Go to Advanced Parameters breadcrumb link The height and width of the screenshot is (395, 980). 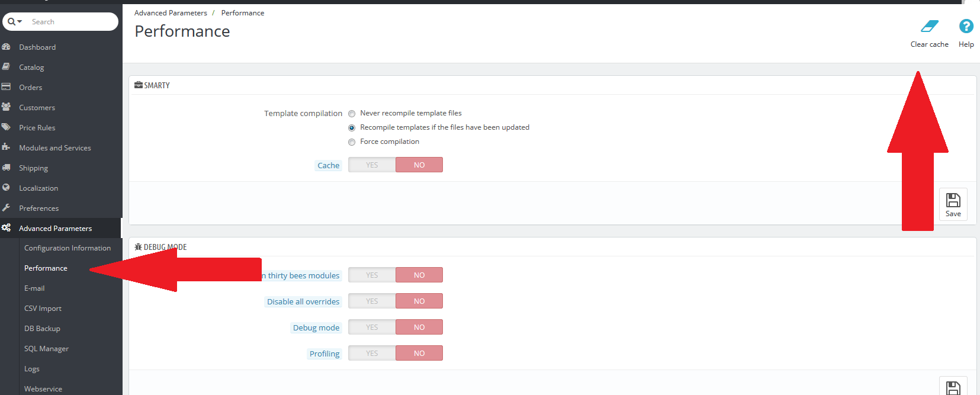tap(171, 13)
